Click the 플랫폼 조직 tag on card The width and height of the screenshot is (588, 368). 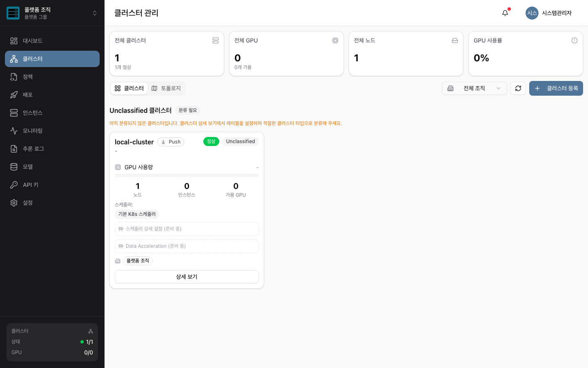point(138,261)
